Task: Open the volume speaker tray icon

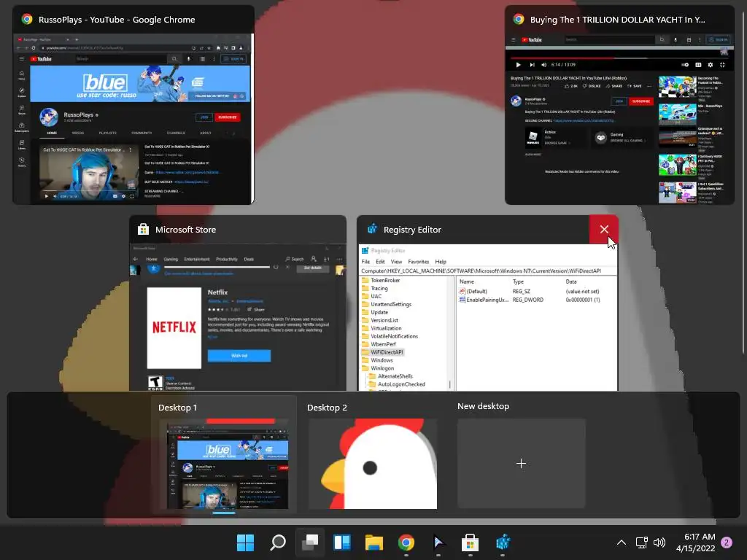Action: point(659,542)
